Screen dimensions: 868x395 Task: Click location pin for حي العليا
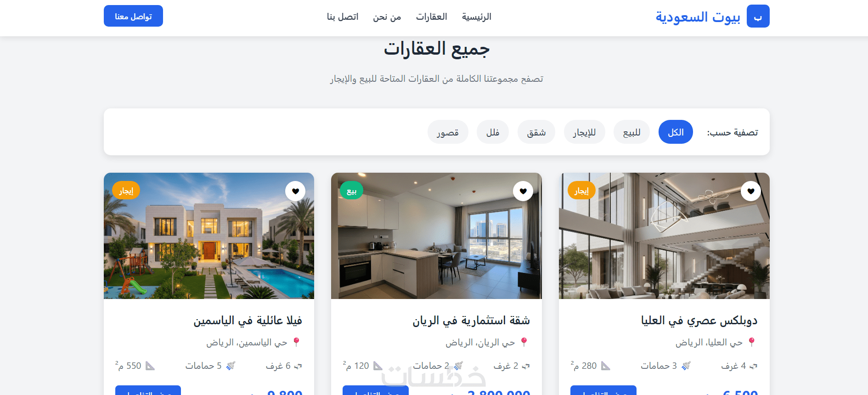click(752, 342)
